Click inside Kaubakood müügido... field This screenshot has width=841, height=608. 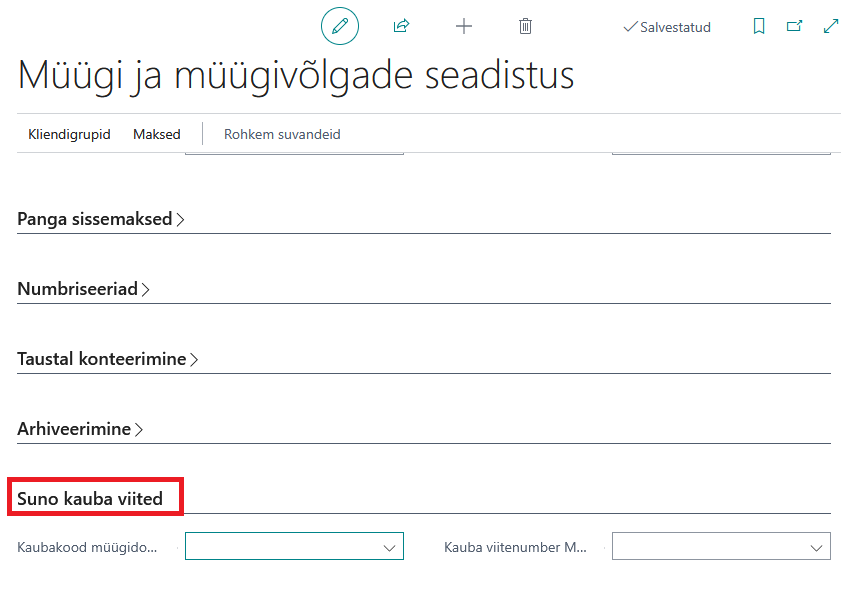pos(294,546)
